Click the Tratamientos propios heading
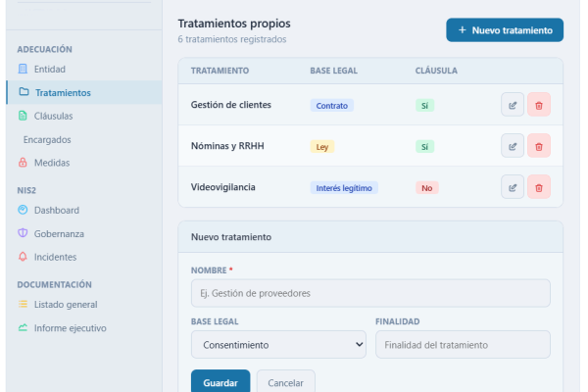The image size is (588, 392). click(234, 24)
